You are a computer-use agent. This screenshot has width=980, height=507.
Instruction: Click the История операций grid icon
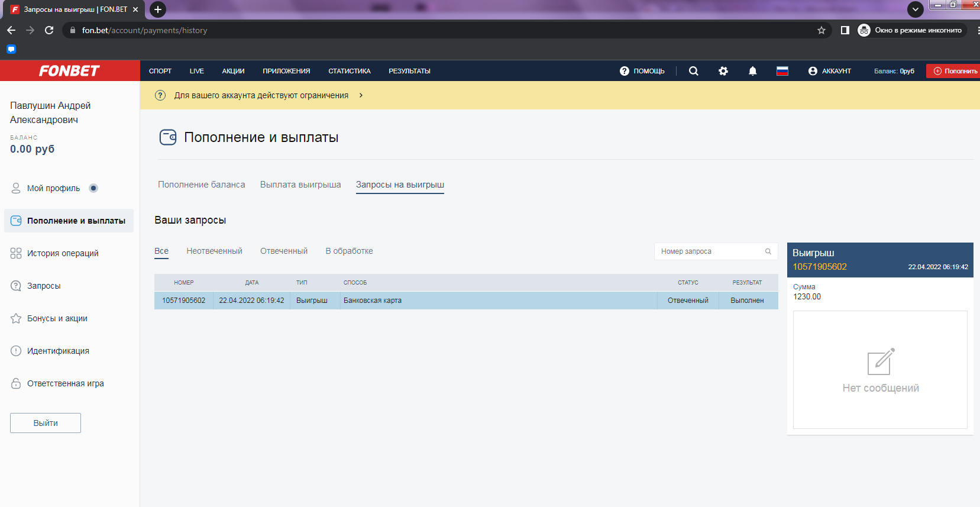[x=16, y=253]
